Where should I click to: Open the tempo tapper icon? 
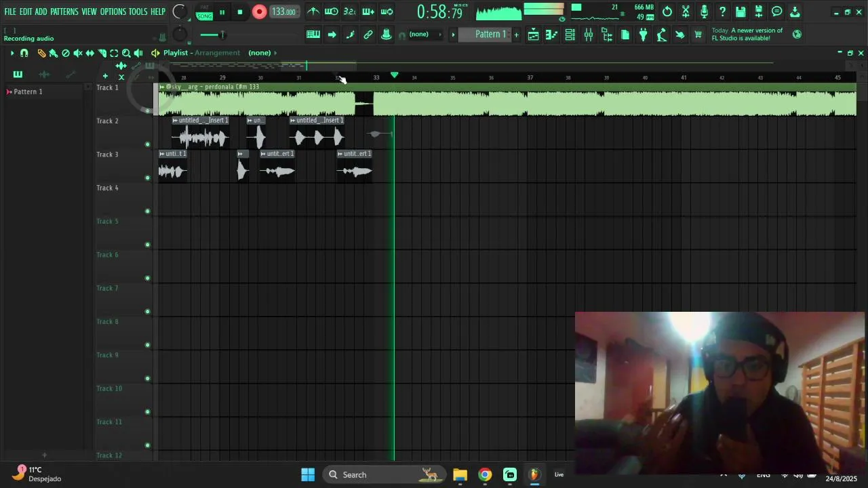(x=662, y=35)
